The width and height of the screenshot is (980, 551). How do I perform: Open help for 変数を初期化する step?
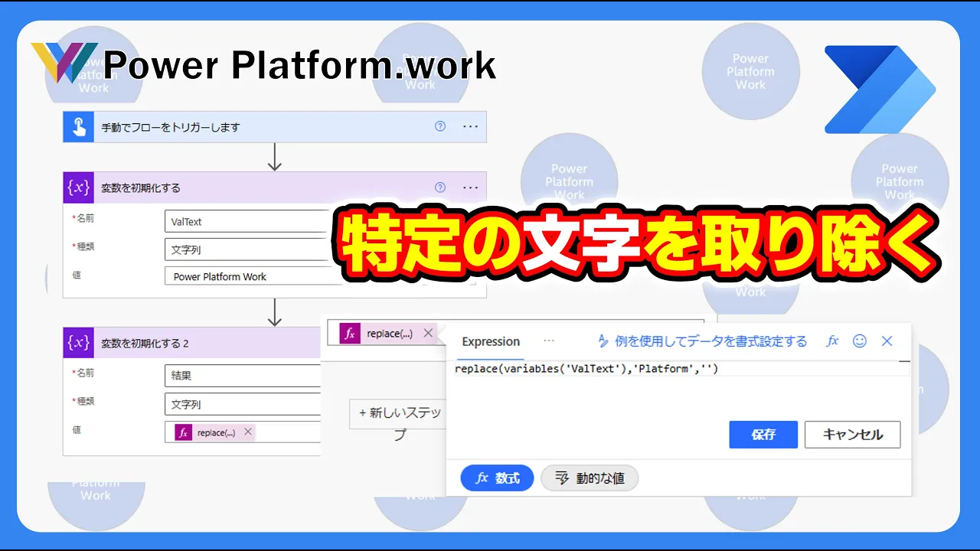click(x=440, y=187)
